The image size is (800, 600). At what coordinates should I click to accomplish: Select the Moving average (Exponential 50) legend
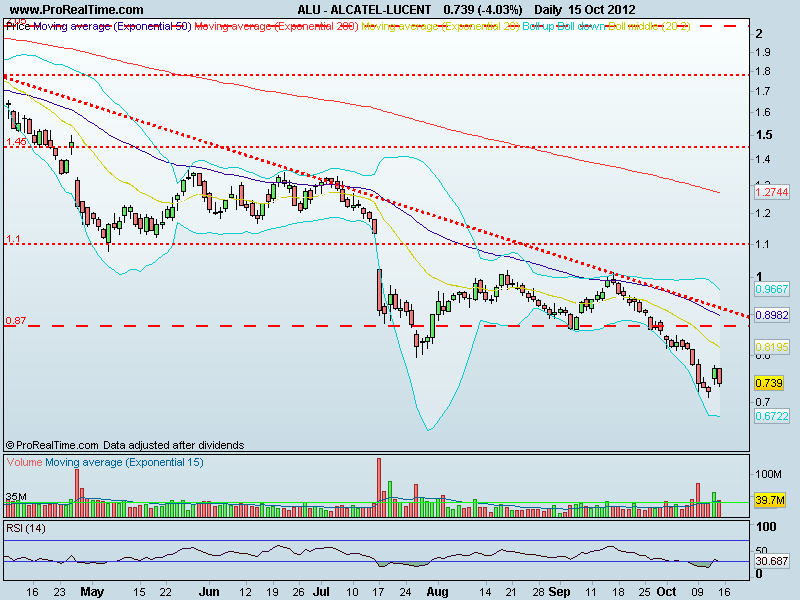point(112,26)
